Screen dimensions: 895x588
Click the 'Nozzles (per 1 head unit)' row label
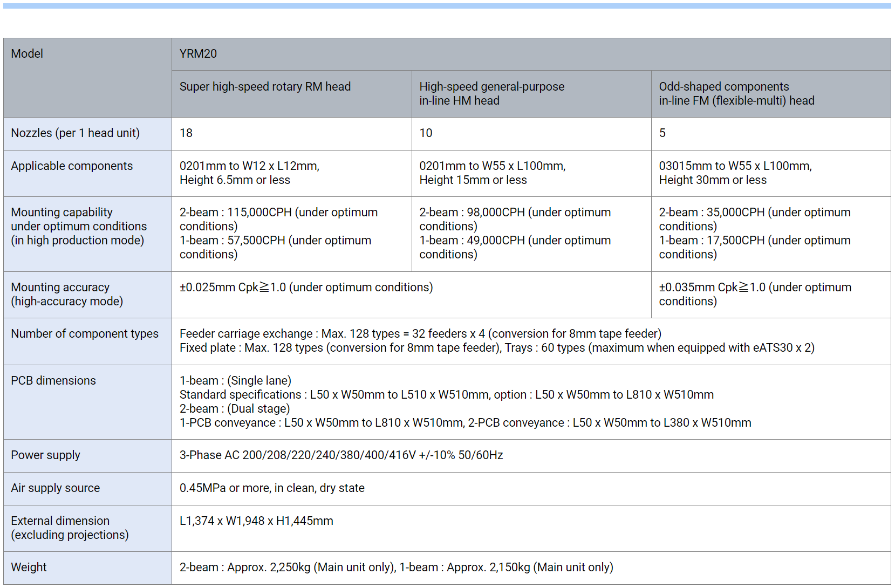[87, 134]
